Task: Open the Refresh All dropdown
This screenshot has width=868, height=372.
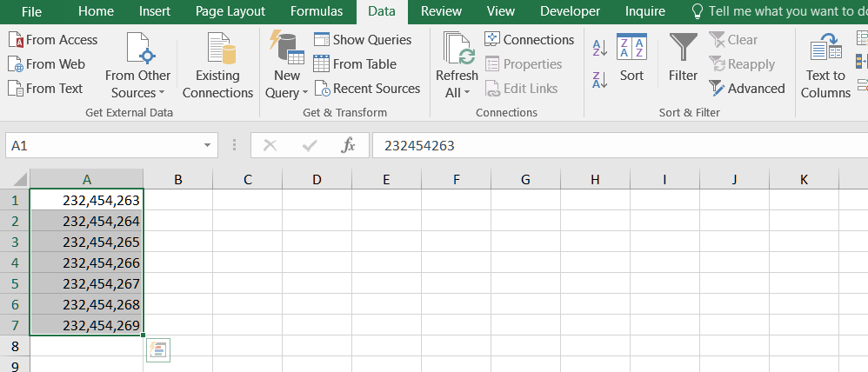Action: click(457, 93)
